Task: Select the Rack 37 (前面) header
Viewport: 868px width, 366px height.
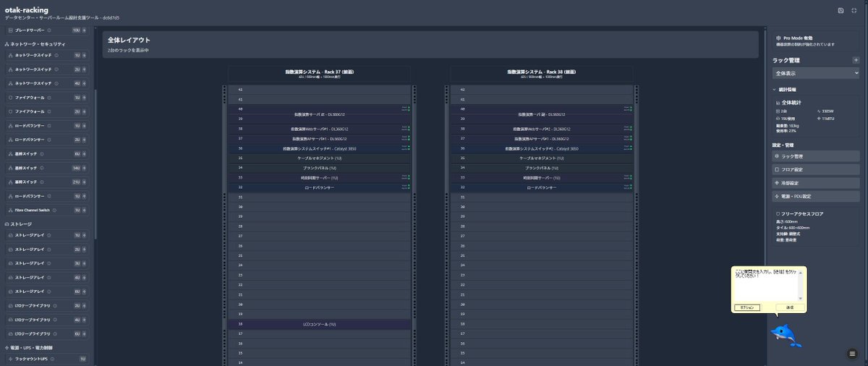Action: coord(319,74)
